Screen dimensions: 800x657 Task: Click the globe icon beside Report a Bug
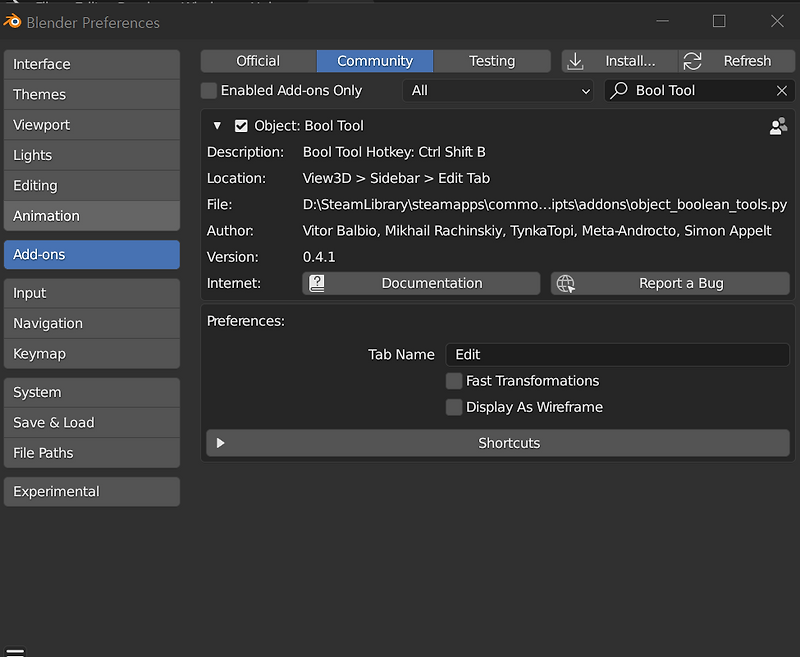(566, 283)
